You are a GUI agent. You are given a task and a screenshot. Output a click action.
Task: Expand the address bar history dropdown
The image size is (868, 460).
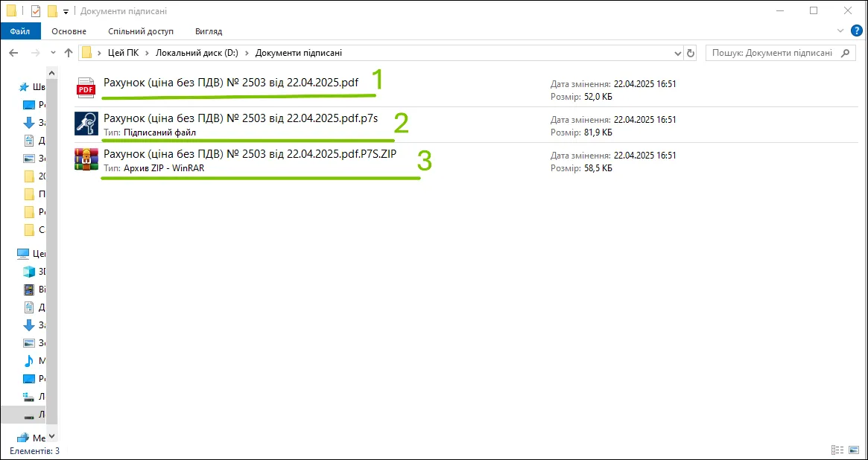[678, 53]
